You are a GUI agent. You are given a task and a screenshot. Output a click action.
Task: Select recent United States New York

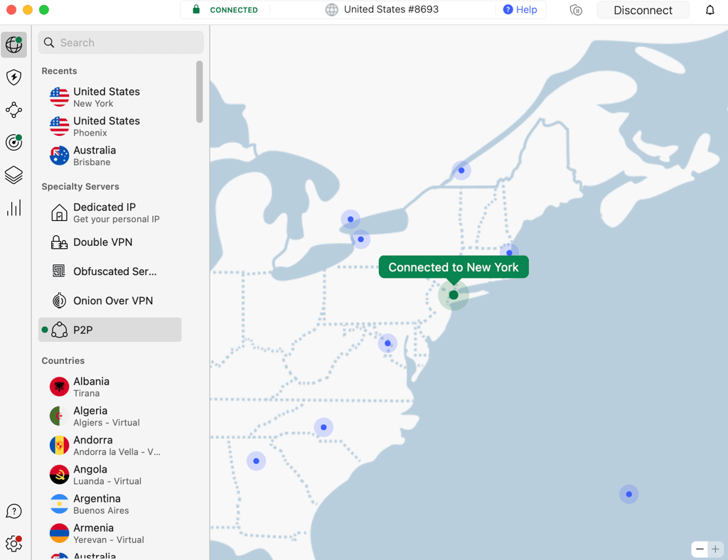click(x=107, y=97)
